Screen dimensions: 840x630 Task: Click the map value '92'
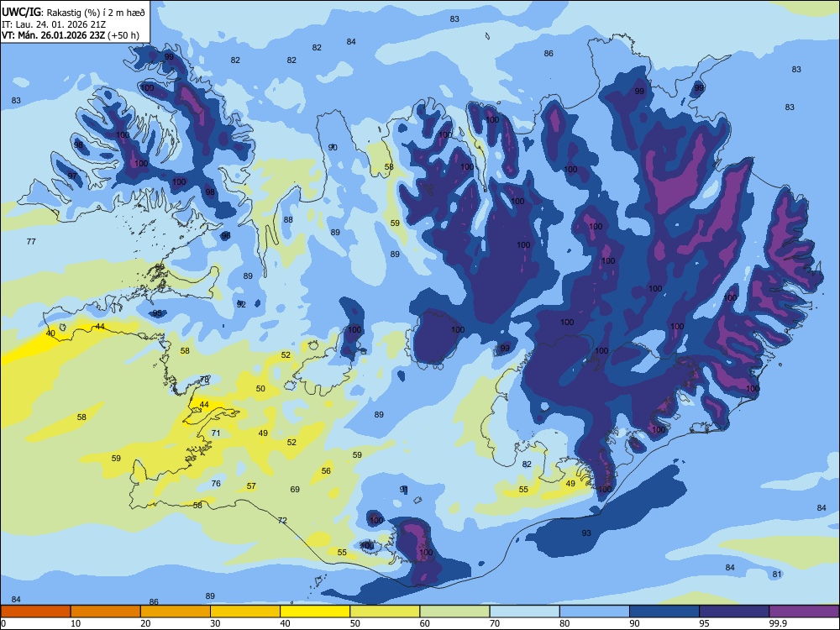[x=241, y=304]
